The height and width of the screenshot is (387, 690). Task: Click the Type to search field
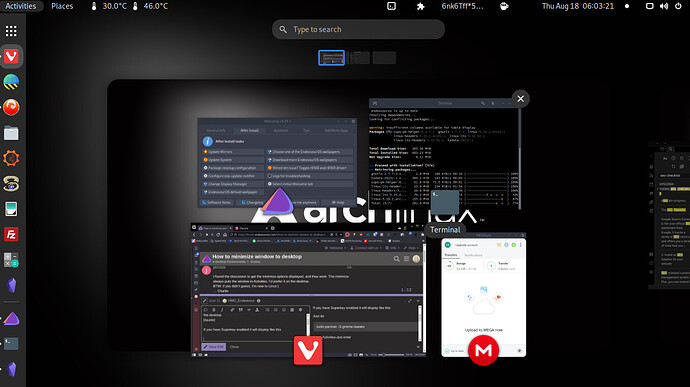point(358,29)
